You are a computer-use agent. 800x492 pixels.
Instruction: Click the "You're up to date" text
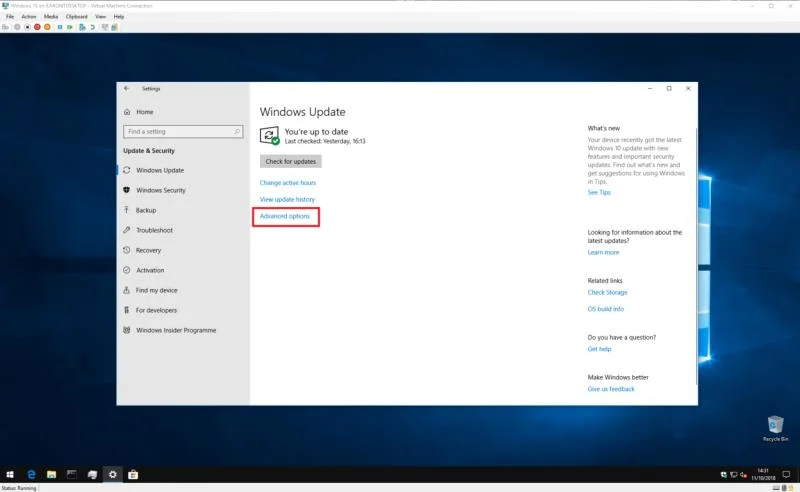pos(316,132)
